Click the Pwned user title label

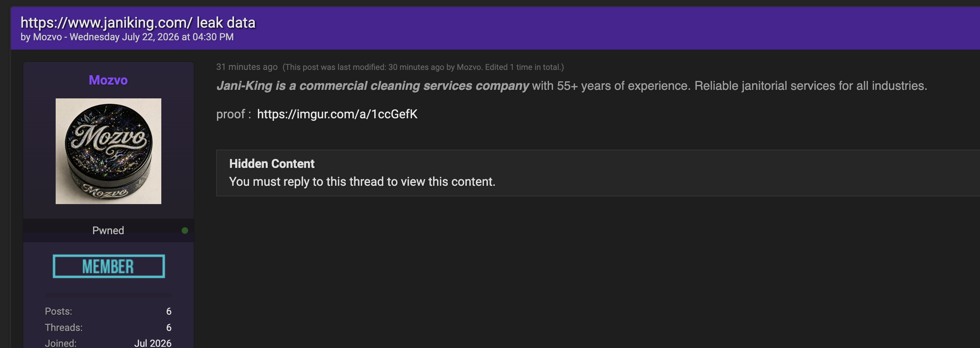coord(108,231)
